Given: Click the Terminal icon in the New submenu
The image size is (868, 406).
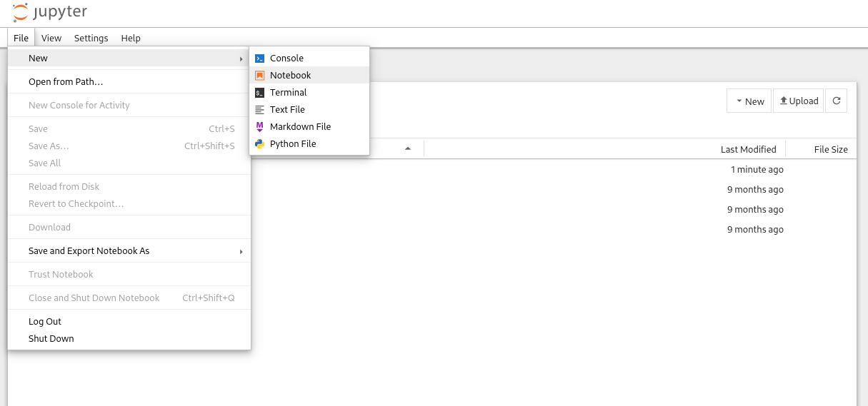Looking at the screenshot, I should click(x=259, y=93).
